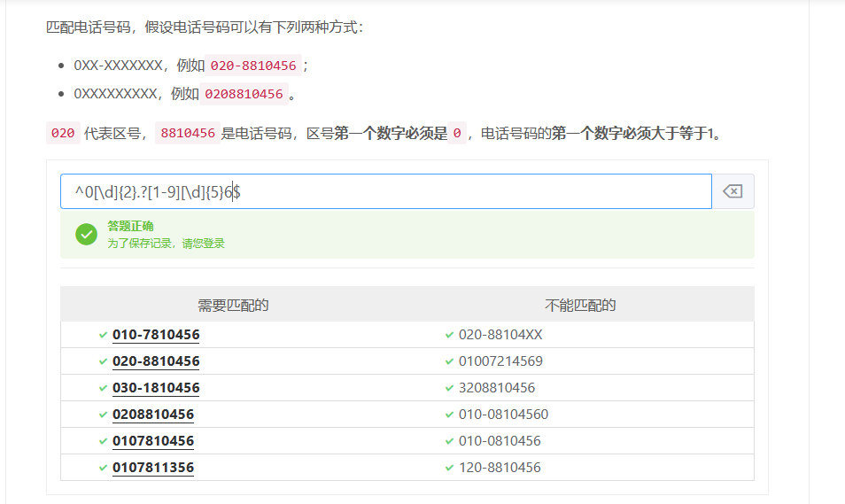Click the login prompt under 答题正确

tap(166, 243)
